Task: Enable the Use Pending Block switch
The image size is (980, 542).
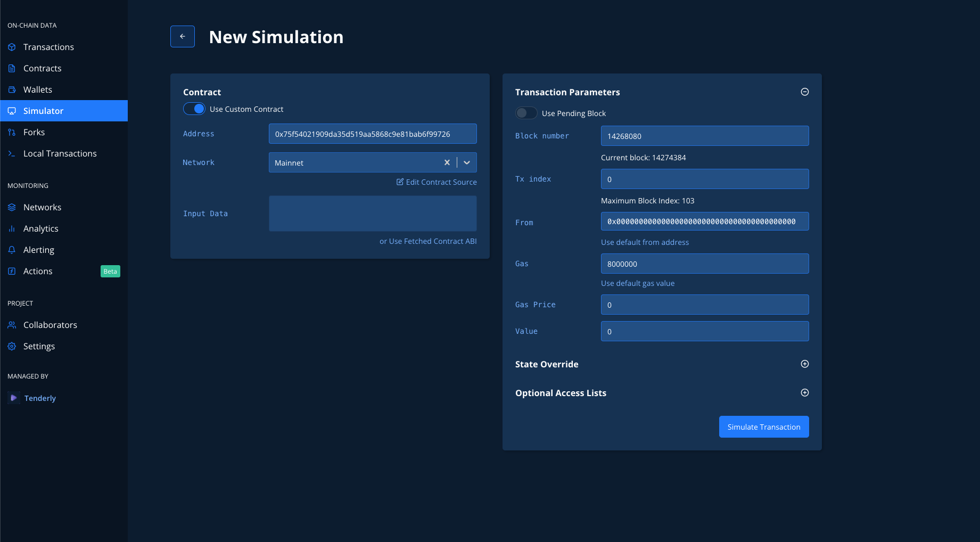Action: pos(526,113)
